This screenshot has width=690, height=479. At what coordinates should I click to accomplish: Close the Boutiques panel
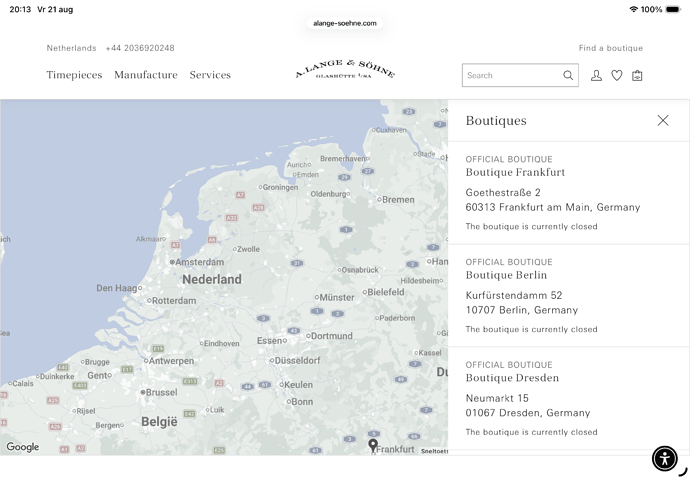(663, 121)
